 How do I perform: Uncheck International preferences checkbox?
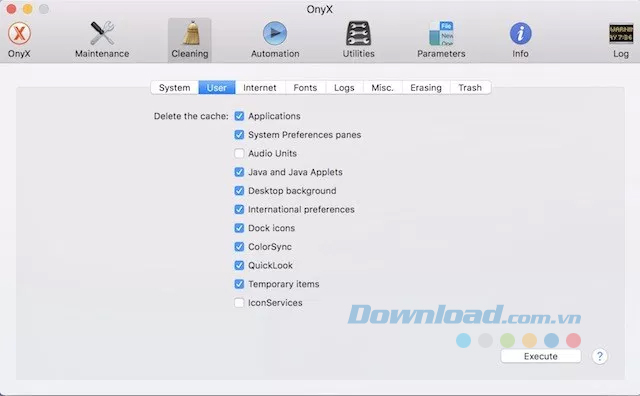[x=239, y=209]
